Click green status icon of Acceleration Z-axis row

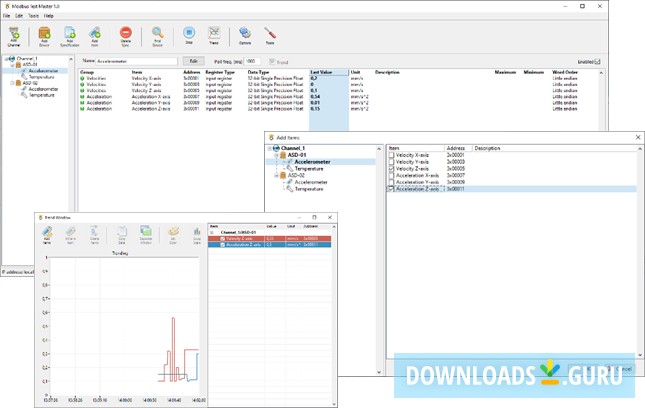82,109
